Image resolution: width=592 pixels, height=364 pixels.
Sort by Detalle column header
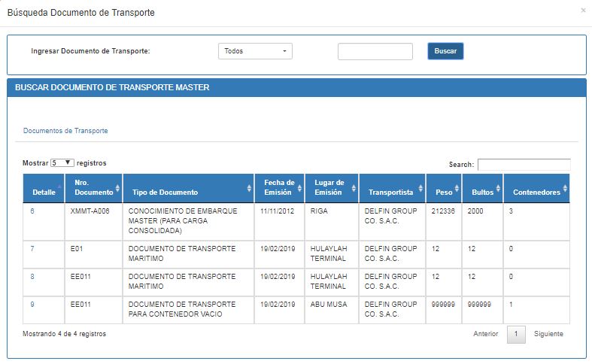pyautogui.click(x=44, y=188)
